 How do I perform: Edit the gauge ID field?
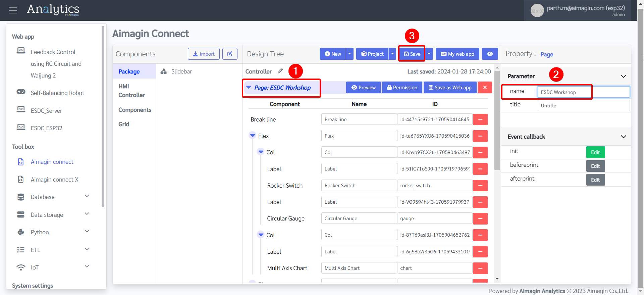pyautogui.click(x=435, y=218)
